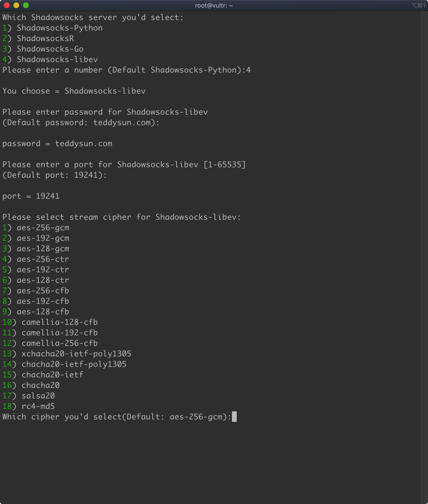Click the "port = 19241" output line
This screenshot has width=428, height=504.
coord(31,196)
